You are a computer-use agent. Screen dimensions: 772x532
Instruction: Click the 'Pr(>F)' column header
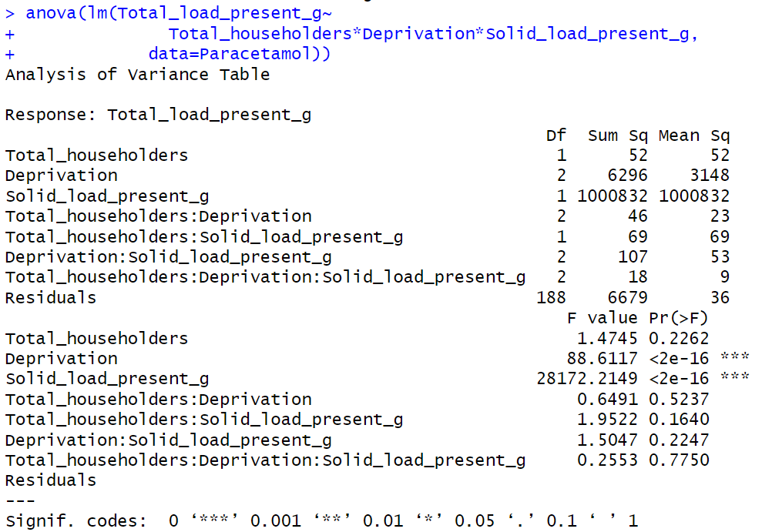click(x=679, y=319)
